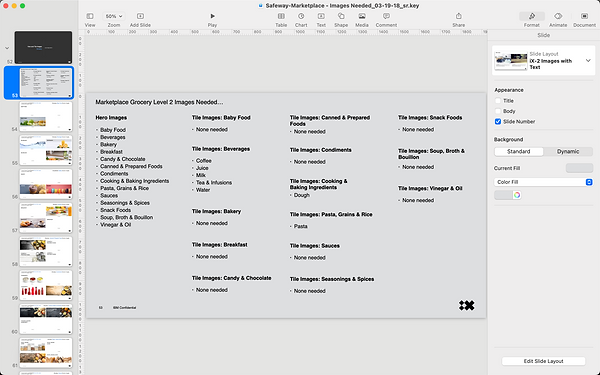Viewport: 600px width, 375px height.
Task: Open the Animate inspector
Action: 558,16
